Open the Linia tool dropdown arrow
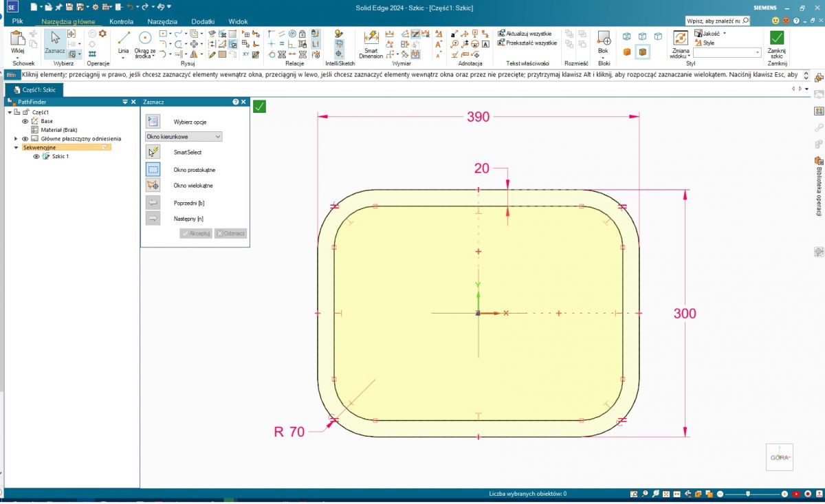The image size is (825, 504). click(124, 56)
